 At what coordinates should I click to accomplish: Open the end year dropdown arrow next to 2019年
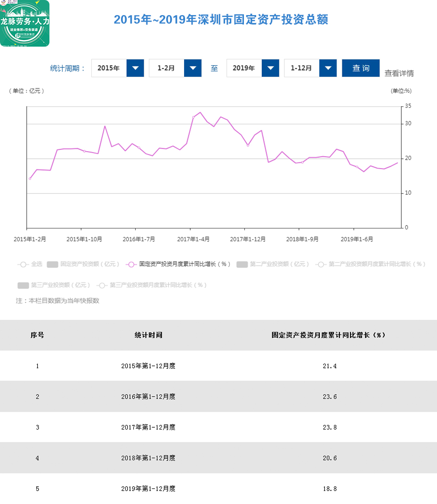point(270,68)
